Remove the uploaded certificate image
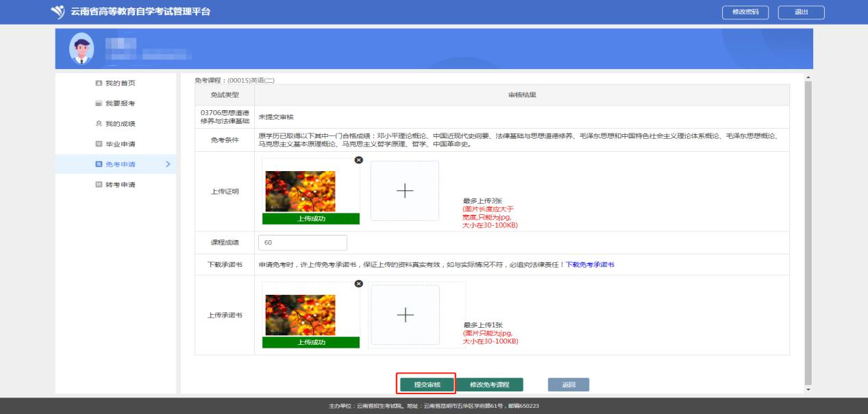This screenshot has height=414, width=868. point(358,159)
